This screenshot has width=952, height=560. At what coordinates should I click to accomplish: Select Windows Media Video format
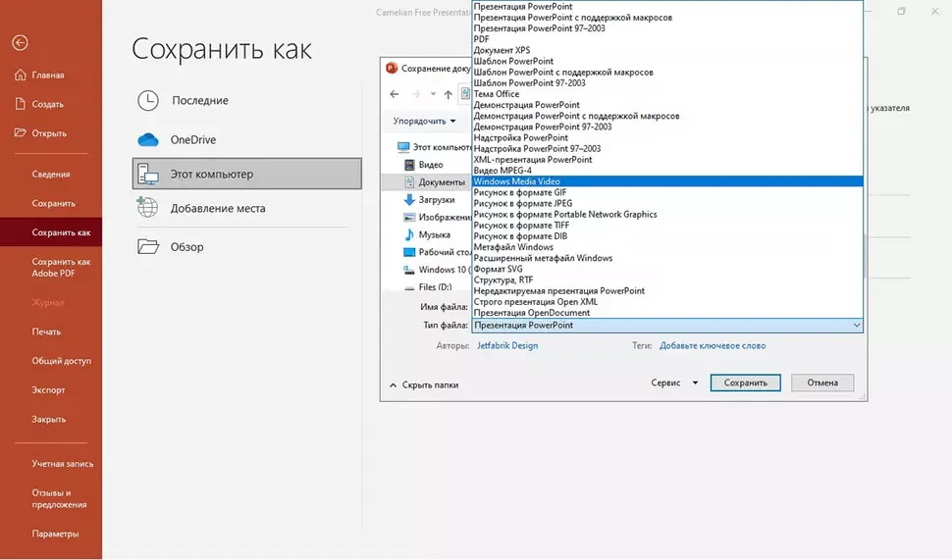click(x=667, y=181)
